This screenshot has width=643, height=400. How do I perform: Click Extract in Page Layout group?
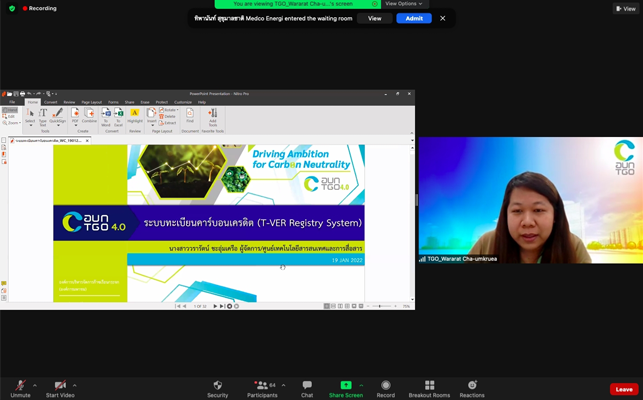point(168,123)
